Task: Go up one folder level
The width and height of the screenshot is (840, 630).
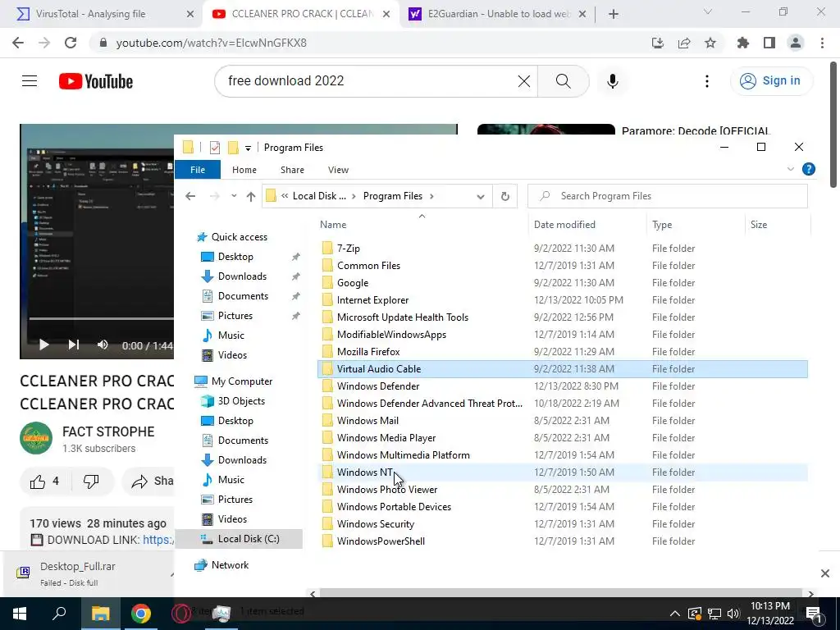Action: [x=251, y=196]
